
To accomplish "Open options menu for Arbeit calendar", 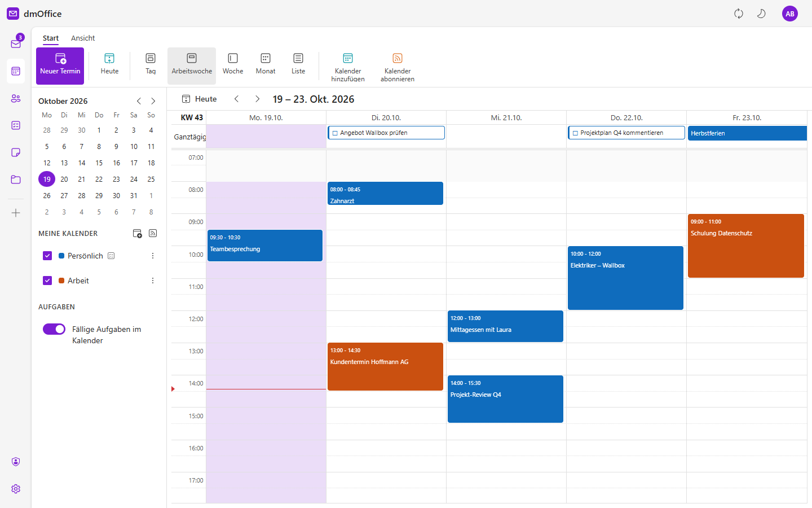I will pos(153,281).
